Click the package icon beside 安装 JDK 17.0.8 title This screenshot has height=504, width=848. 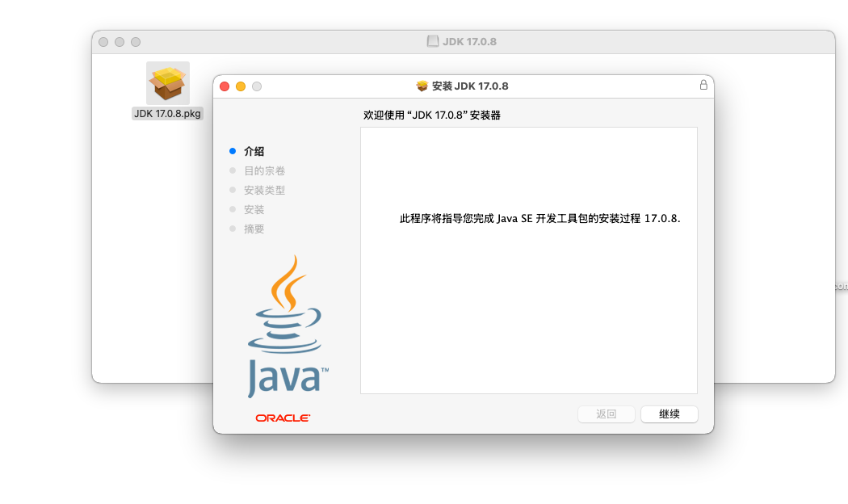[x=422, y=86]
